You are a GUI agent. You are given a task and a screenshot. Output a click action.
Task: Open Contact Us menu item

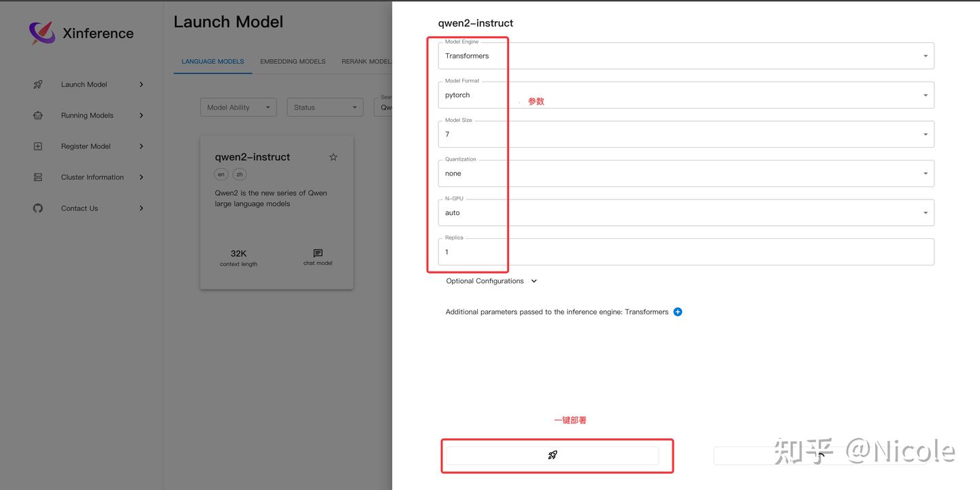80,208
